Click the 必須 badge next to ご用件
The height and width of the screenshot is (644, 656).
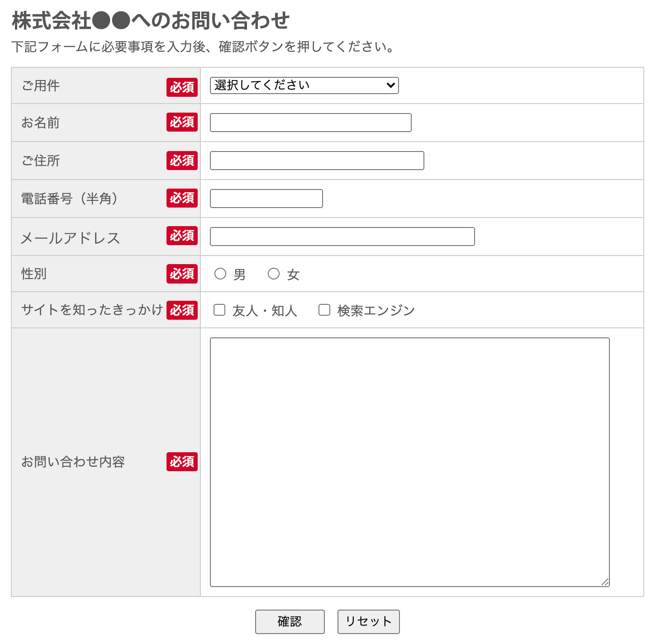[x=182, y=87]
